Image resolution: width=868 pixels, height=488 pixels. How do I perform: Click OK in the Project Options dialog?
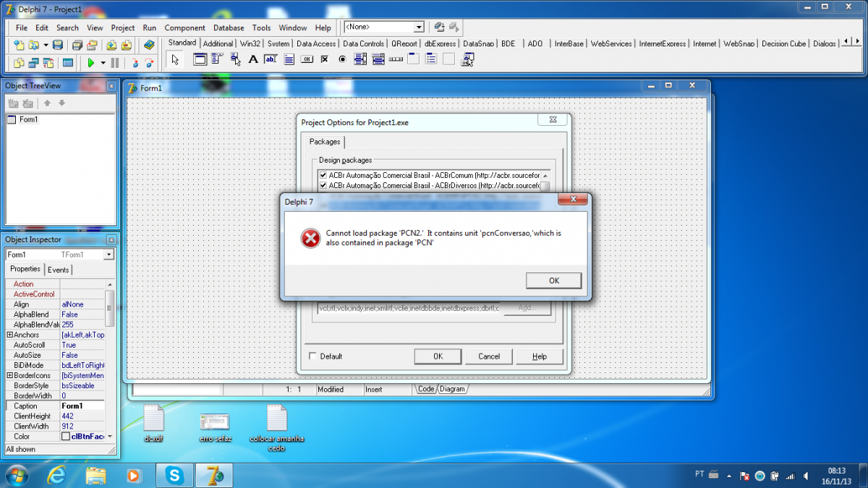[x=438, y=356]
